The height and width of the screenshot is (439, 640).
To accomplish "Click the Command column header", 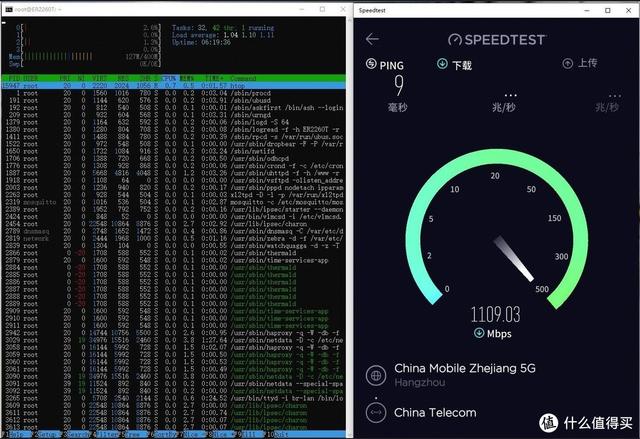I will [x=243, y=78].
